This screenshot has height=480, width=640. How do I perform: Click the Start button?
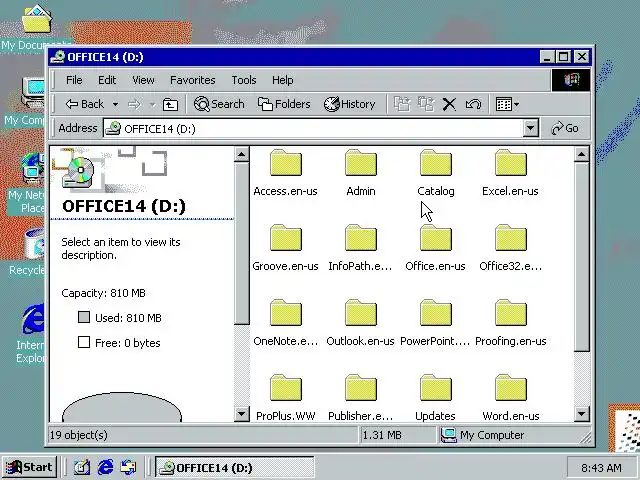(29, 467)
